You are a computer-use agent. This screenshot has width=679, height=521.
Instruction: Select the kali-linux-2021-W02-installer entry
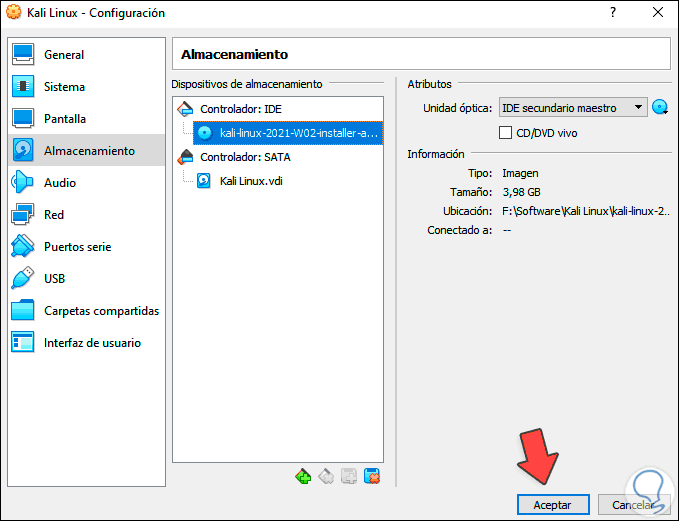pos(288,133)
